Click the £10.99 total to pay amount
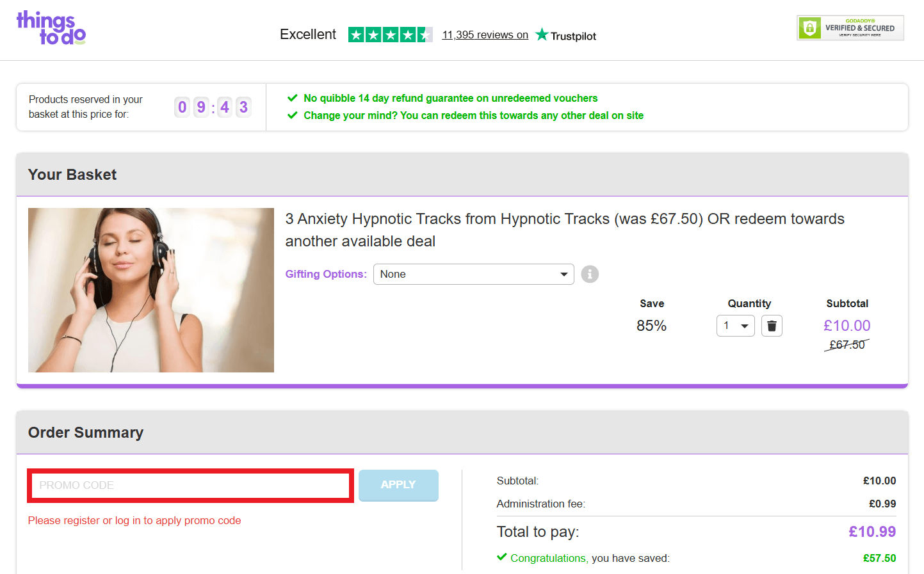This screenshot has width=924, height=574. tap(871, 532)
